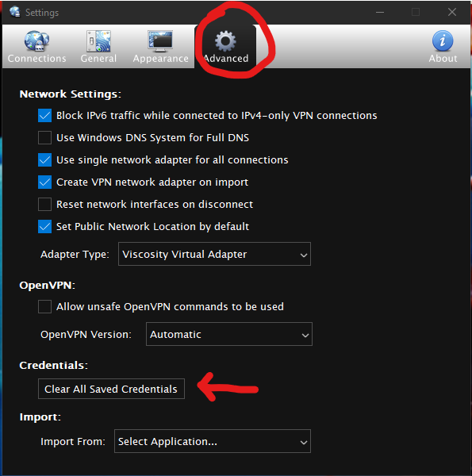The image size is (472, 476).
Task: Disable Block IPv6 traffic checkbox
Action: click(x=44, y=116)
